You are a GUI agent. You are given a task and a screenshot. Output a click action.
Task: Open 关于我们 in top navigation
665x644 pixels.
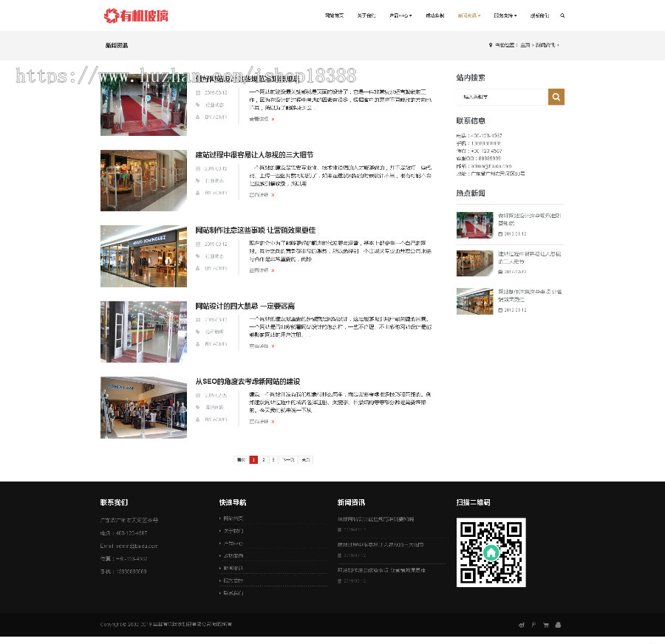pos(366,16)
